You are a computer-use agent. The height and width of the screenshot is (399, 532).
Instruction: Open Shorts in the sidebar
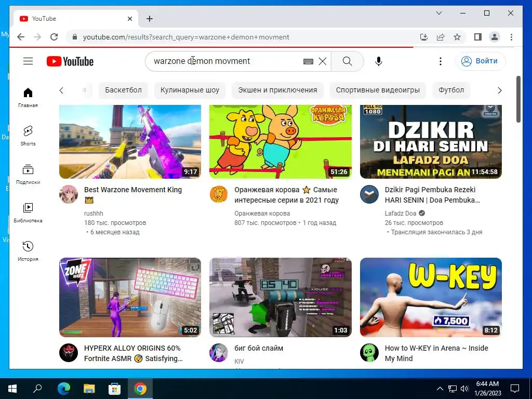tap(28, 136)
